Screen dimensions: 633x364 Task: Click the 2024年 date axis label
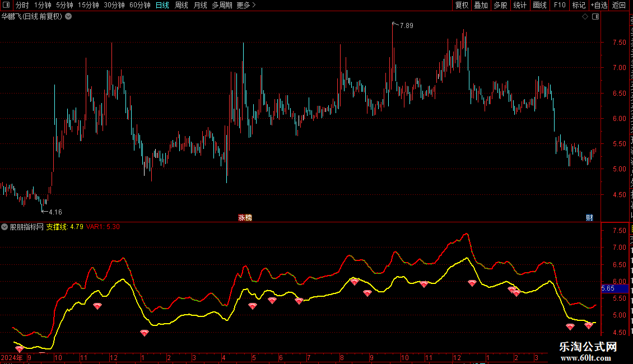pyautogui.click(x=12, y=357)
